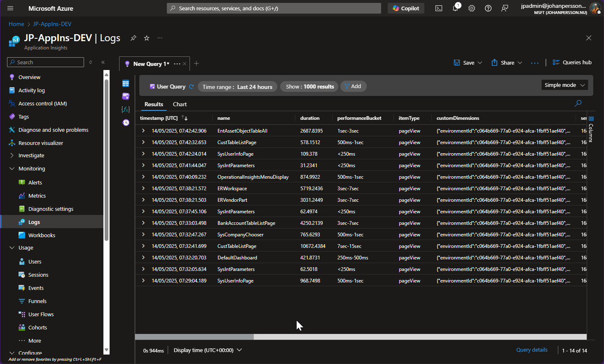The image size is (604, 364).
Task: Open the Functions panel icon
Action: [126, 109]
